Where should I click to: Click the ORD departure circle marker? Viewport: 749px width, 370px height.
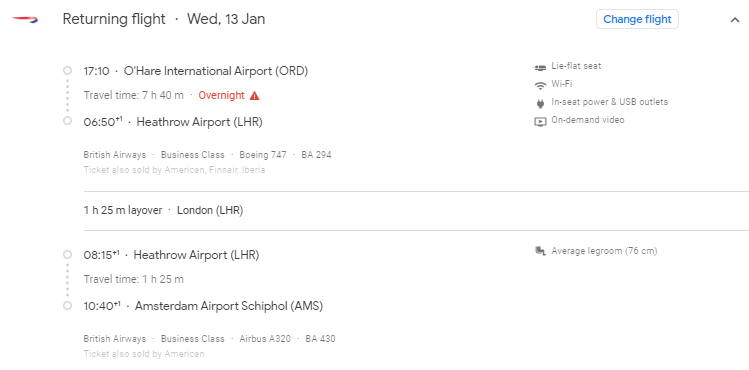tap(67, 71)
